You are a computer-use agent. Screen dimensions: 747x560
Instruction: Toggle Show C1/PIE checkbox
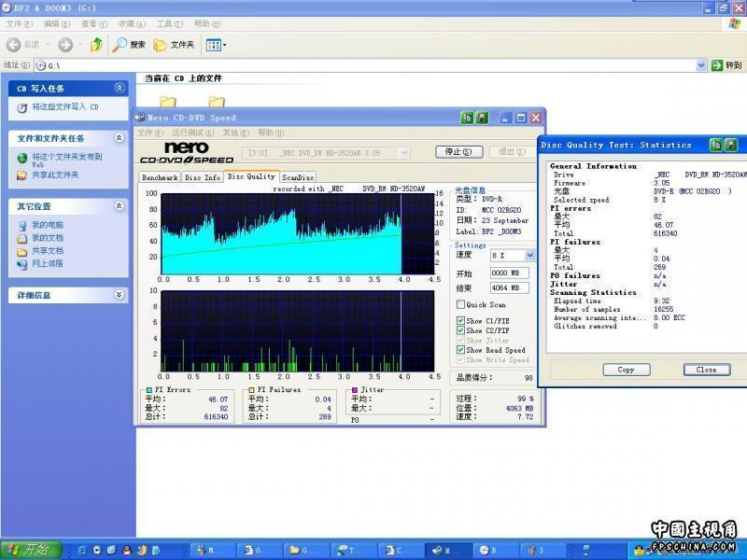tap(460, 320)
